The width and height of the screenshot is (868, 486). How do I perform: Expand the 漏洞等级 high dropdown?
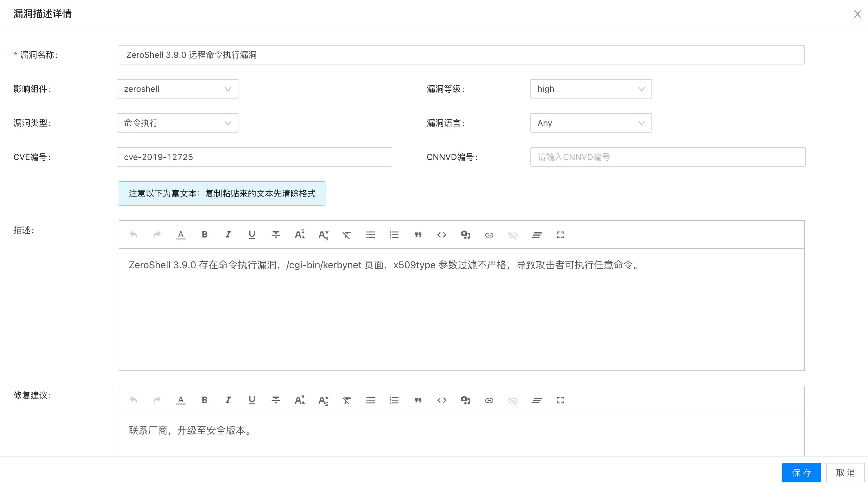click(591, 89)
